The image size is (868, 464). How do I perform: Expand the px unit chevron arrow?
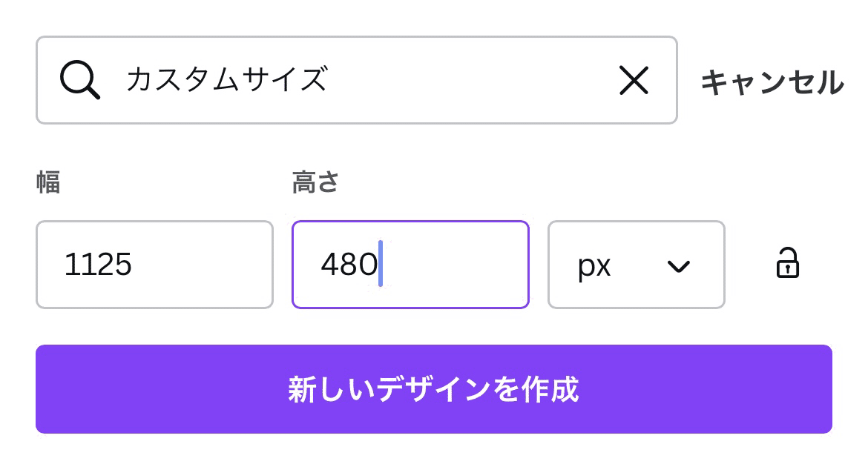679,267
